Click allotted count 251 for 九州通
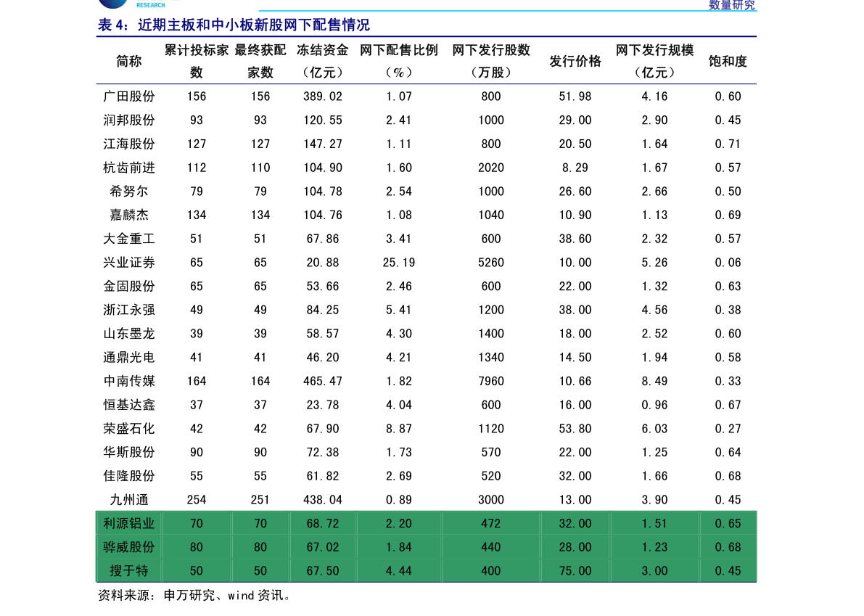The image size is (864, 616). coord(260,499)
